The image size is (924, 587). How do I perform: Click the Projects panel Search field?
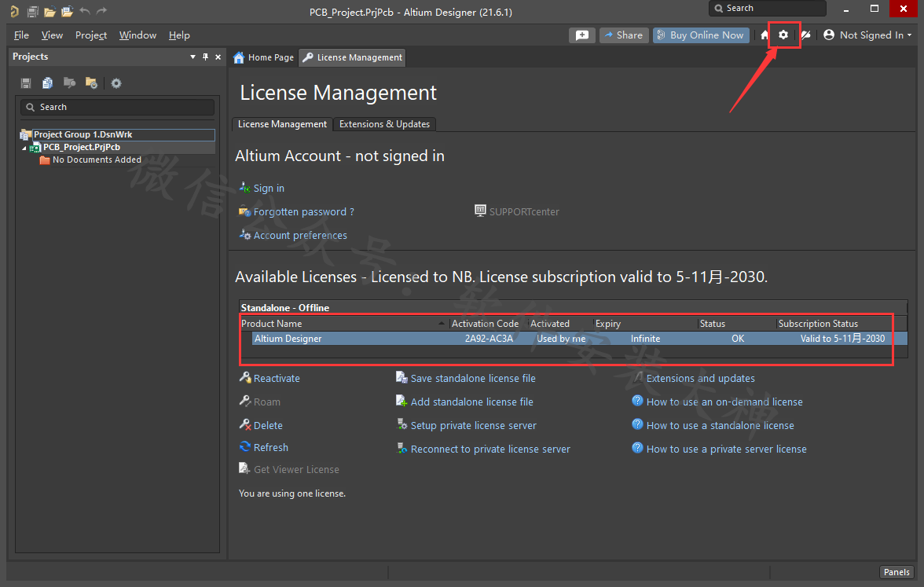[x=117, y=107]
